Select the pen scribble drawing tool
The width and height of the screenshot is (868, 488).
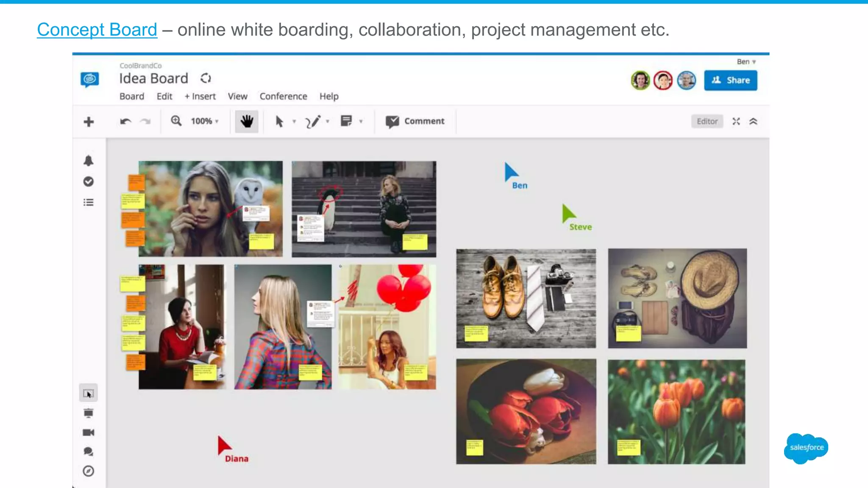click(313, 122)
